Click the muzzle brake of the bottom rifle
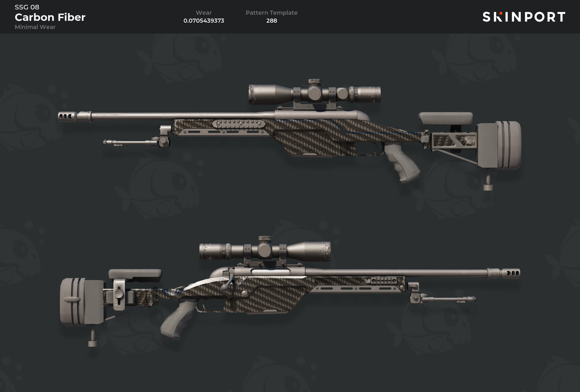Viewport: 580px width, 392px height. pyautogui.click(x=511, y=273)
